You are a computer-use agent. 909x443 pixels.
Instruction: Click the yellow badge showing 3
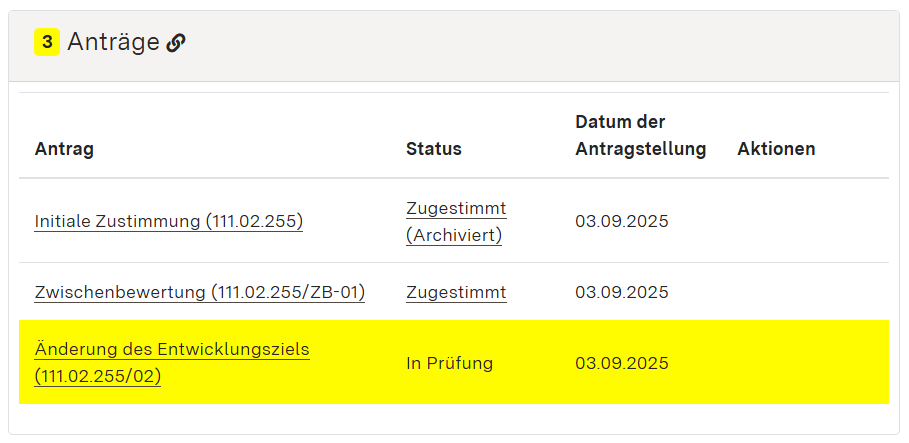click(46, 42)
